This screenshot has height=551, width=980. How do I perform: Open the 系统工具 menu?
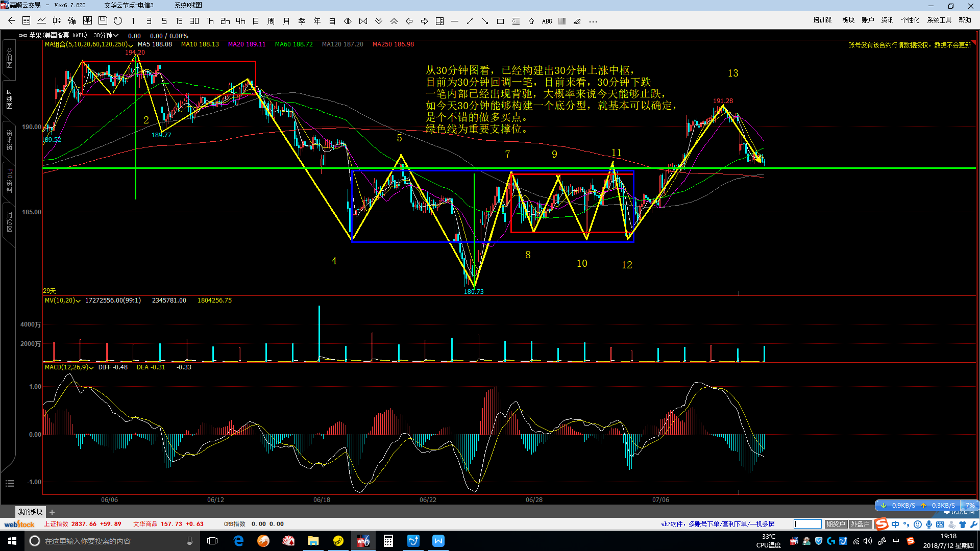[x=939, y=20]
